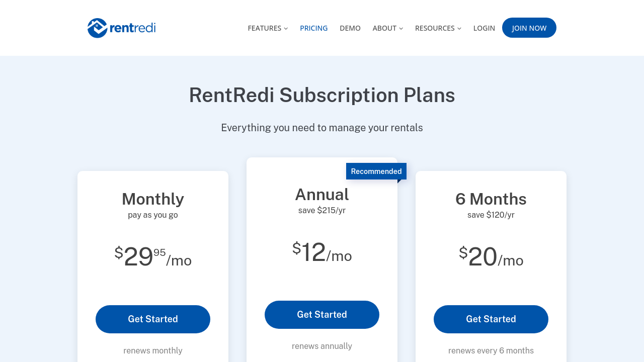Expand the Resources dropdown menu

(438, 28)
